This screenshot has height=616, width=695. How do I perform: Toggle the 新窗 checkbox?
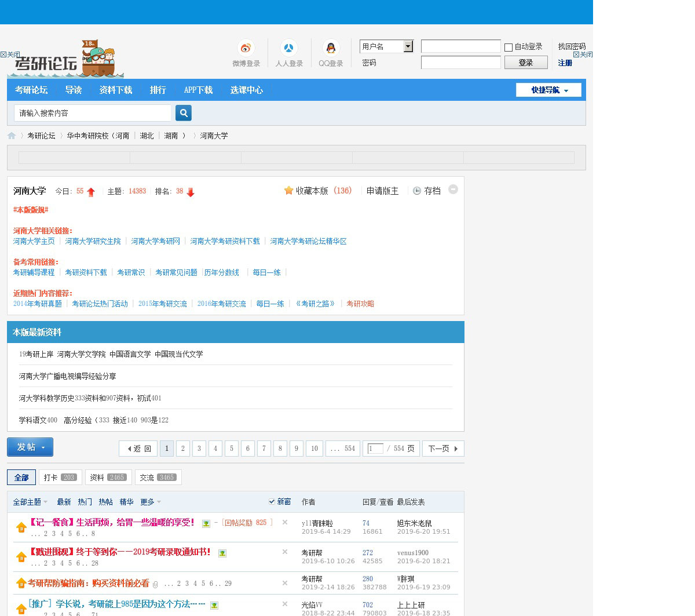[x=272, y=501]
